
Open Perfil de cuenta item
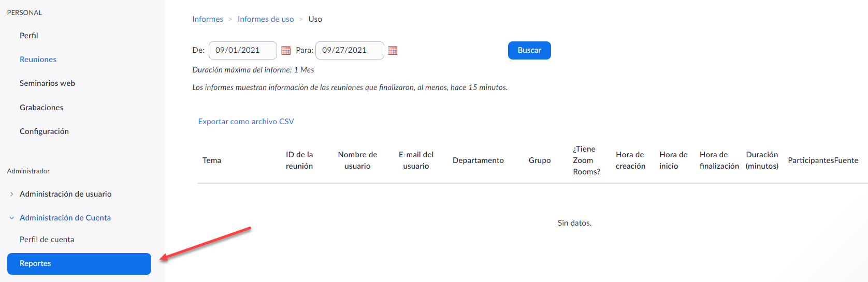pos(47,240)
